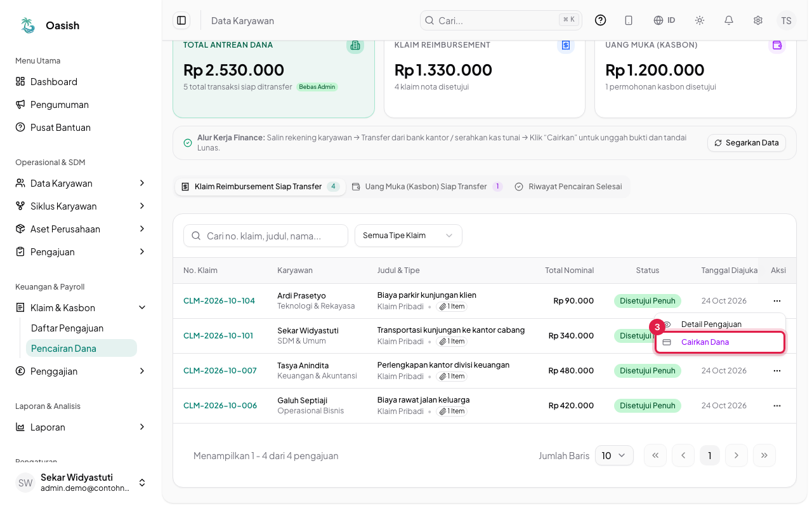Switch to Riwayat Pencairan Selesai tab

click(568, 187)
